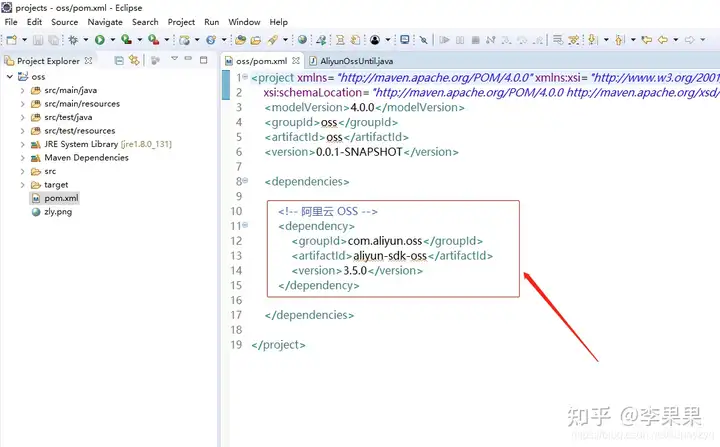Expand the src/main/java folder
The width and height of the screenshot is (720, 447).
pos(22,91)
